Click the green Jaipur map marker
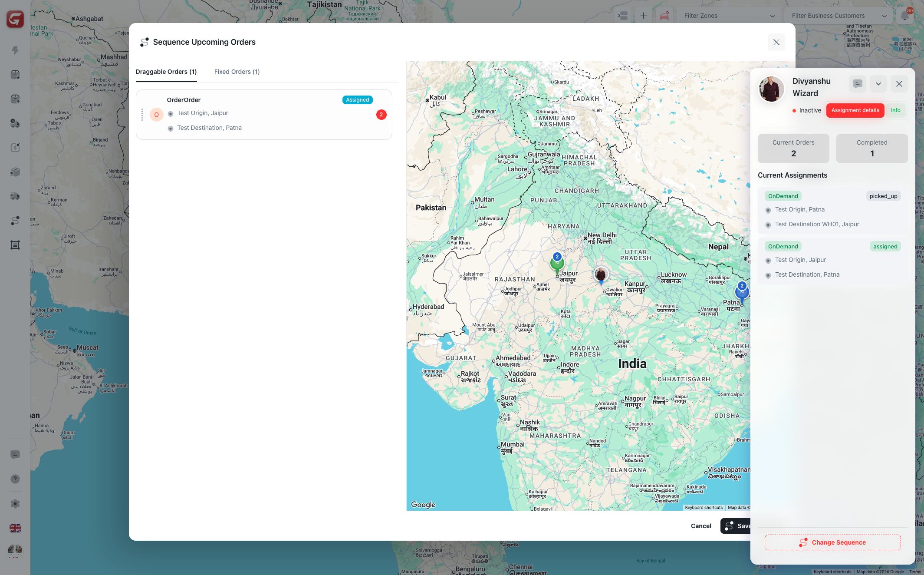Viewport: 924px width, 575px height. click(x=557, y=263)
